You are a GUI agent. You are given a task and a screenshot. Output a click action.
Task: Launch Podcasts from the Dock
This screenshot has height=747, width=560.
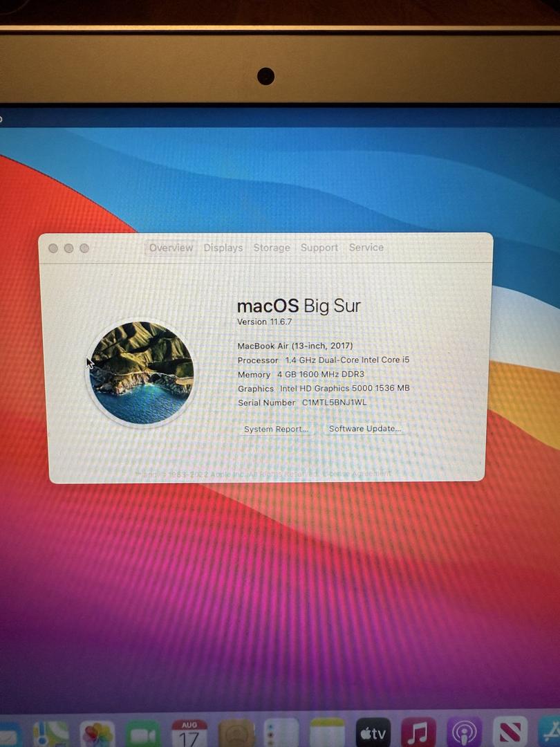[x=465, y=732]
